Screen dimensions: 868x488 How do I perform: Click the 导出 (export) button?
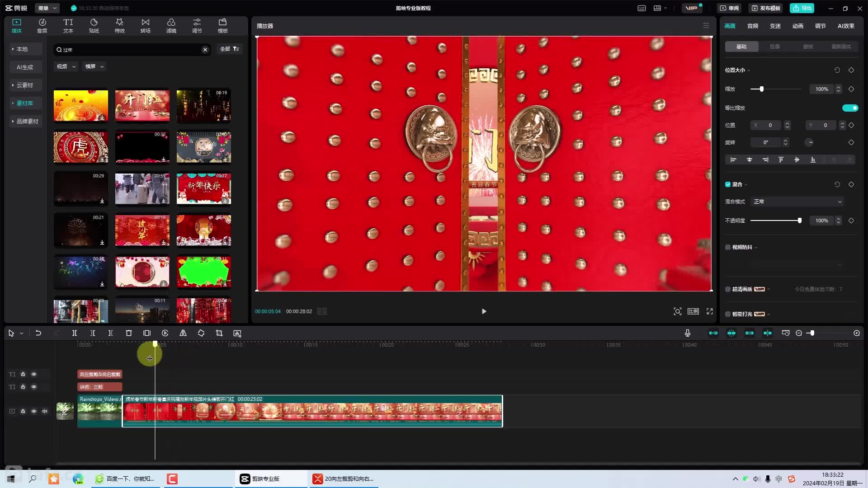pyautogui.click(x=802, y=8)
